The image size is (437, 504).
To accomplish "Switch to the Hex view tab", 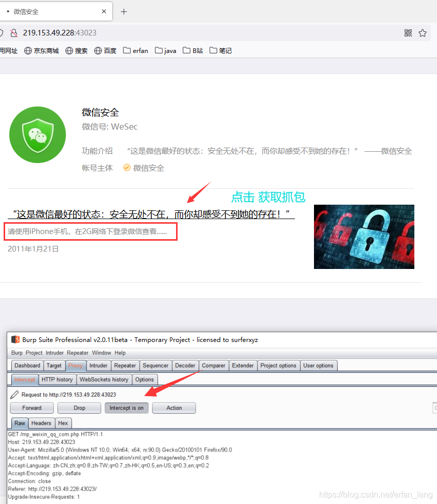I will (x=63, y=423).
